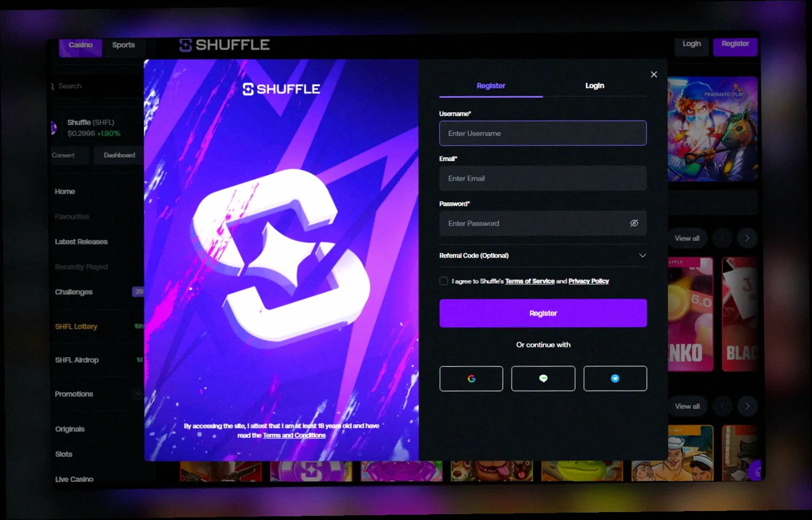Open Slots in the sidebar
Viewport: 812px width, 520px height.
(x=64, y=454)
